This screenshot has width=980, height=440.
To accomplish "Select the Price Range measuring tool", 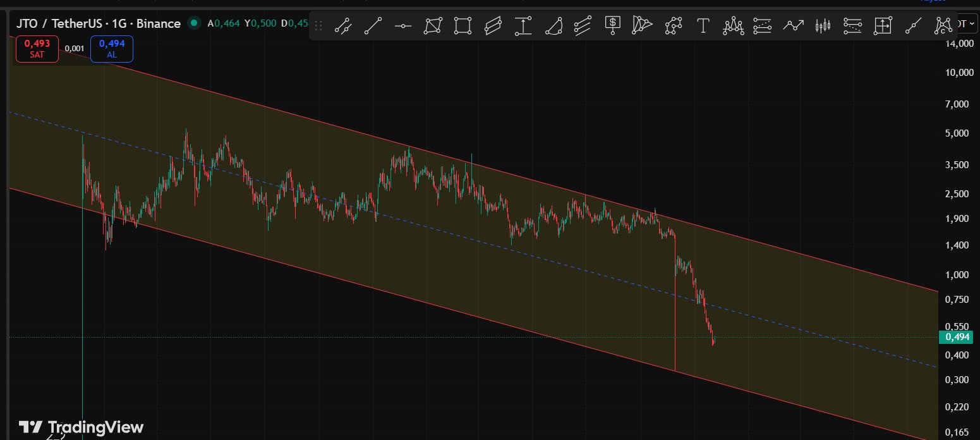I will [x=523, y=26].
